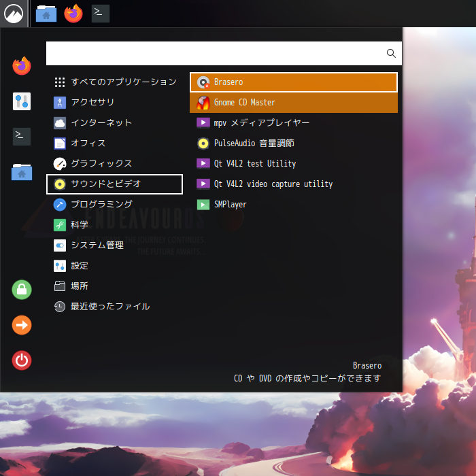Click the cloud icon beside インターネット

(x=60, y=123)
